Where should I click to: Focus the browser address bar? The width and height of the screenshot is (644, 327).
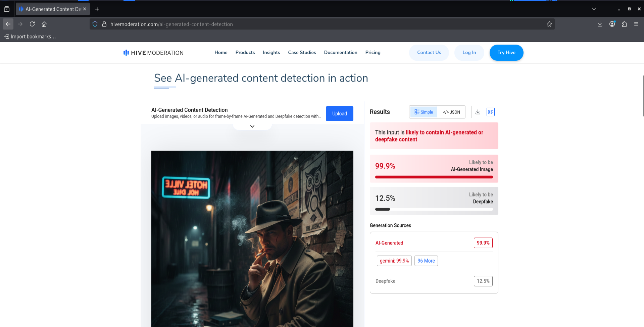click(x=322, y=24)
